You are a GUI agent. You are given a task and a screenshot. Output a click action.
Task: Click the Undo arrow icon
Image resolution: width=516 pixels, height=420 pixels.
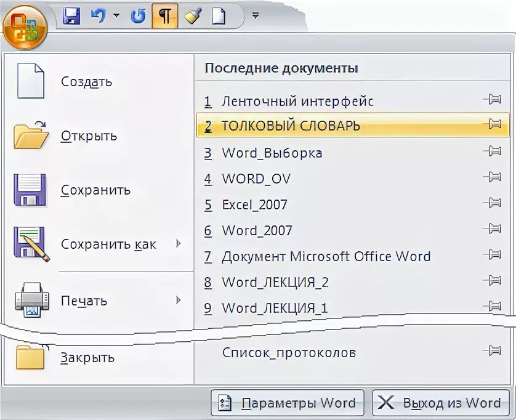coord(98,16)
